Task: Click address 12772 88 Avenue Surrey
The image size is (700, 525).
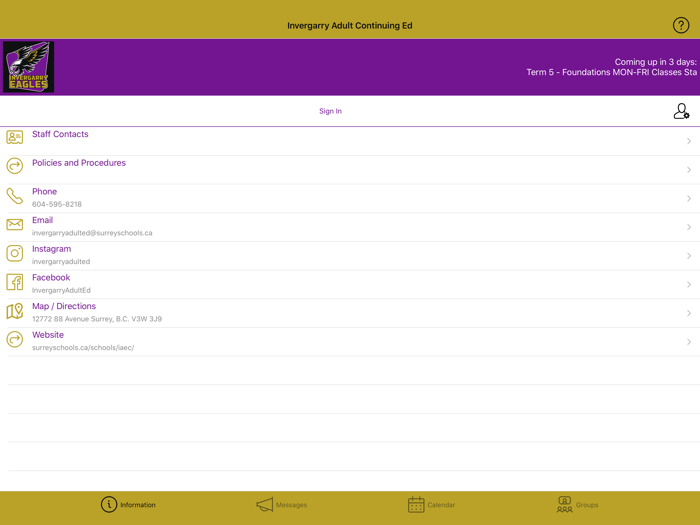Action: click(x=97, y=319)
